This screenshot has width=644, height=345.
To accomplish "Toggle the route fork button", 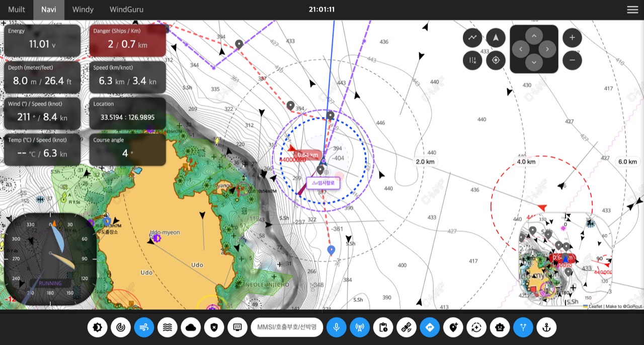I will tap(523, 327).
